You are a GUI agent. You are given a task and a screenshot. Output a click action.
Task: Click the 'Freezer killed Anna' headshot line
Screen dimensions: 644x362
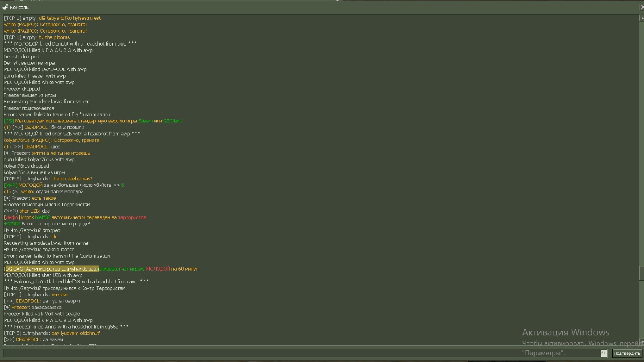tap(66, 327)
